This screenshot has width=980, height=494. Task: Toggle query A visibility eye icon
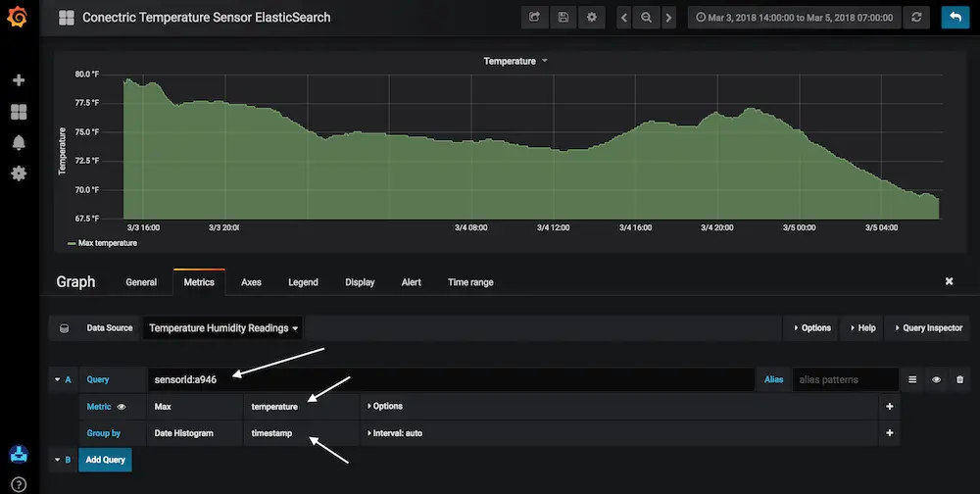tap(936, 379)
